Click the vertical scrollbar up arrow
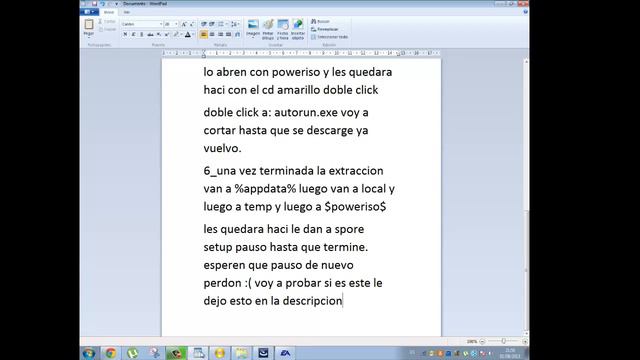Viewport: 640px width, 360px height. (526, 61)
